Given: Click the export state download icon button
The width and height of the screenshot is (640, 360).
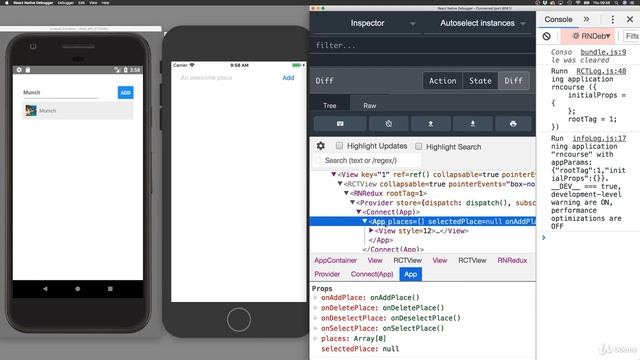Looking at the screenshot, I should pos(473,124).
